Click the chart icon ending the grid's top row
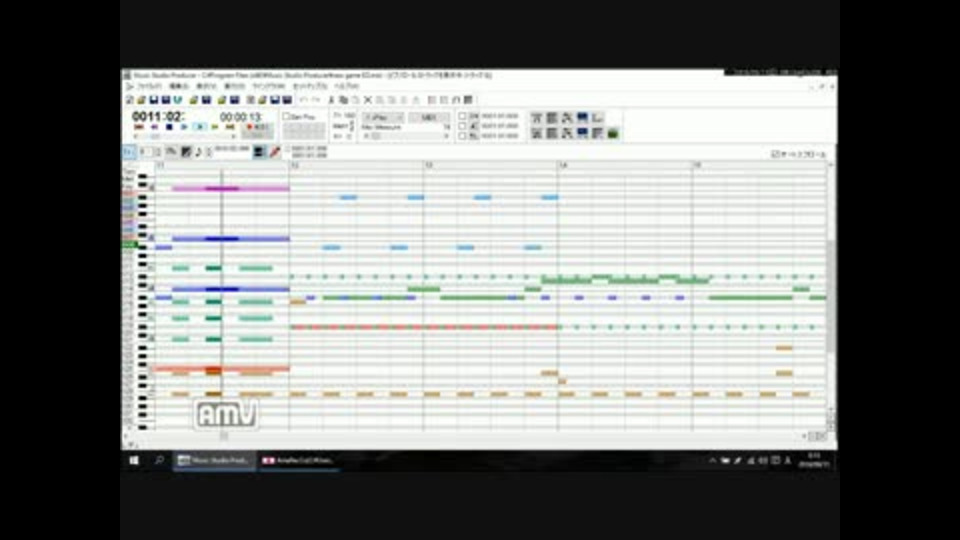The image size is (960, 540). point(598,118)
